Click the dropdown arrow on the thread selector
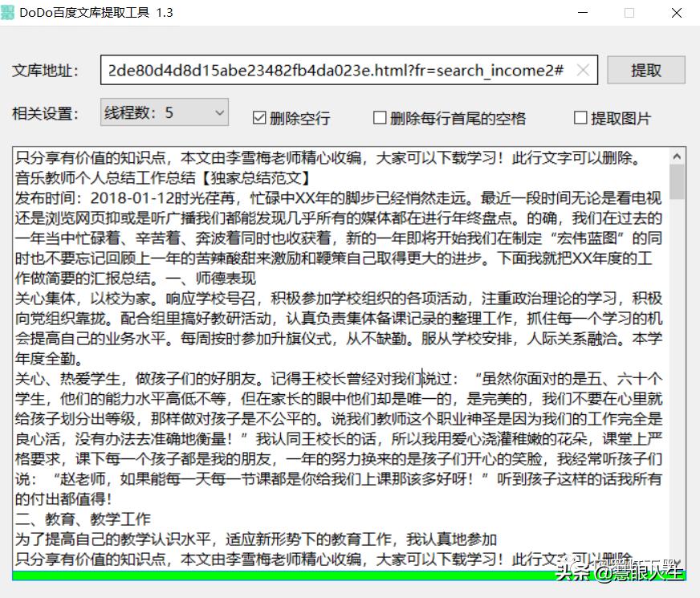 coord(219,112)
